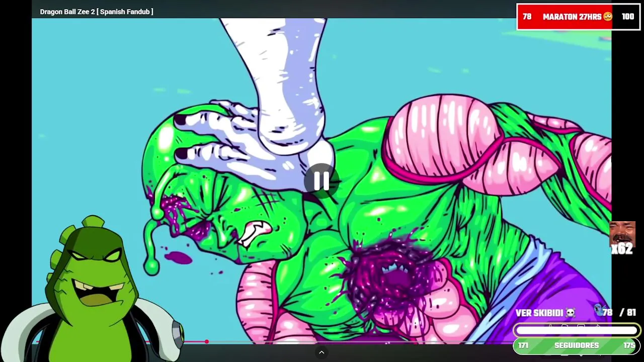Expand the chevron-up panel below the video
Screen dimensions: 644x362
(321, 352)
